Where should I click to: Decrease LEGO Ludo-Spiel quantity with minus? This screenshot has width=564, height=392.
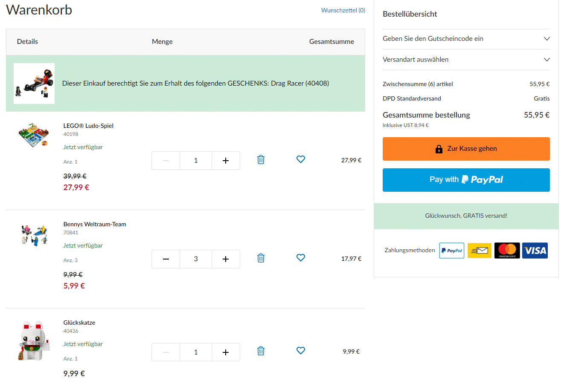point(166,161)
